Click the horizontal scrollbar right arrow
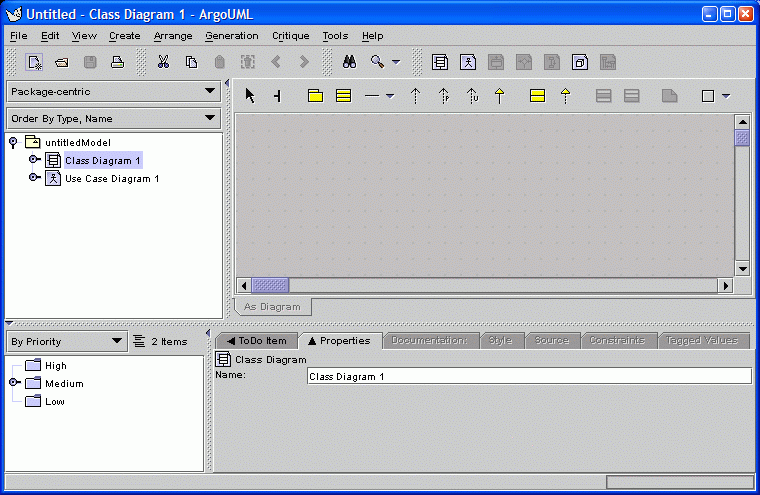Viewport: 760px width, 495px height. [725, 286]
